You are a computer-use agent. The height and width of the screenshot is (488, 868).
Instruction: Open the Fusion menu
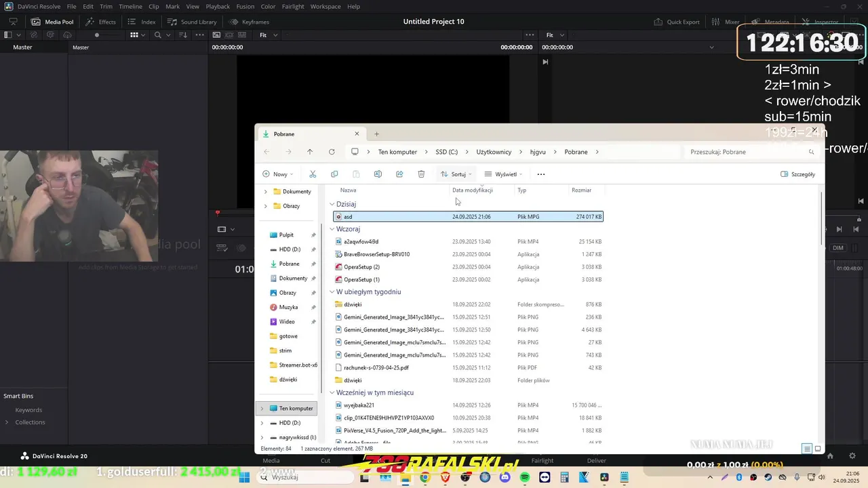pyautogui.click(x=245, y=6)
